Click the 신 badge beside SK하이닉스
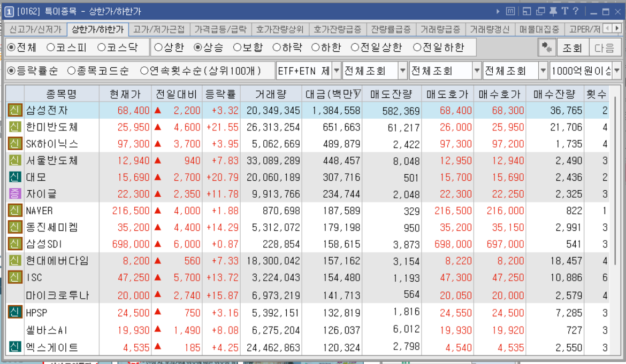Screen dimensions: 626x364 tap(15, 144)
